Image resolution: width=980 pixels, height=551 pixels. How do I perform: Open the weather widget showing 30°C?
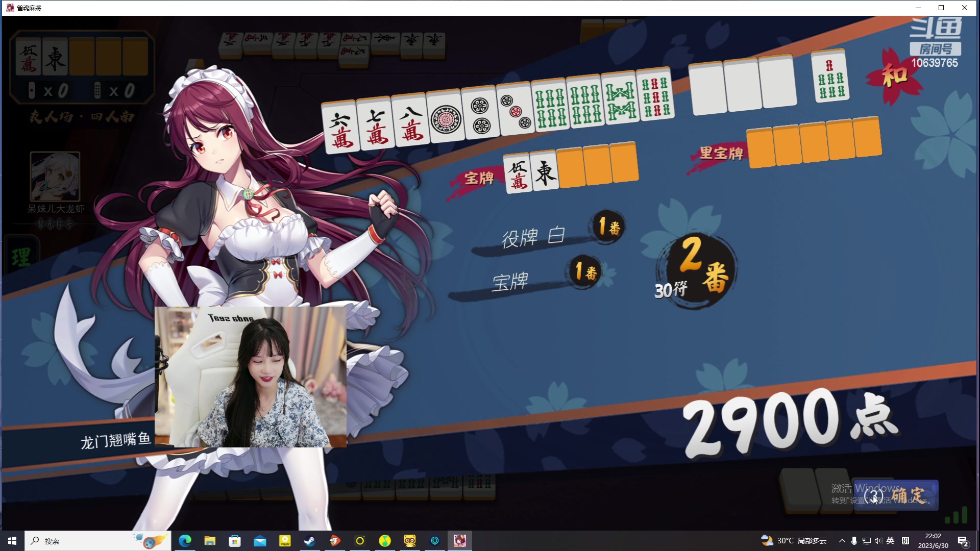(x=794, y=541)
